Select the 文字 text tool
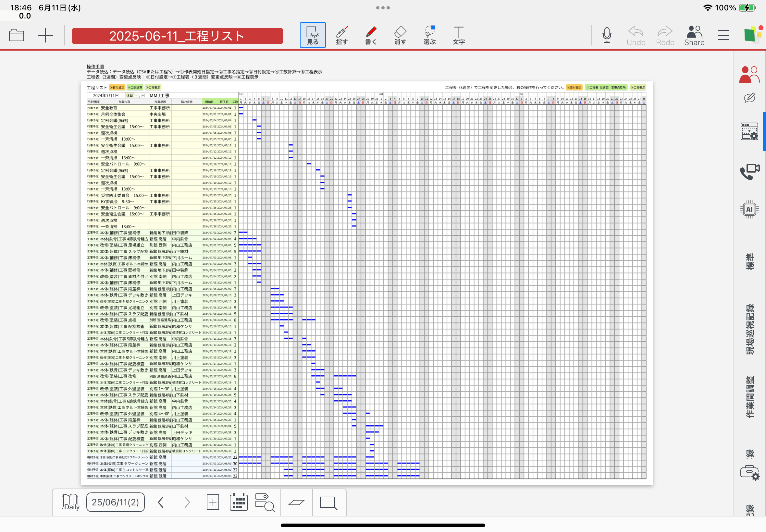This screenshot has height=532, width=766. [x=459, y=35]
